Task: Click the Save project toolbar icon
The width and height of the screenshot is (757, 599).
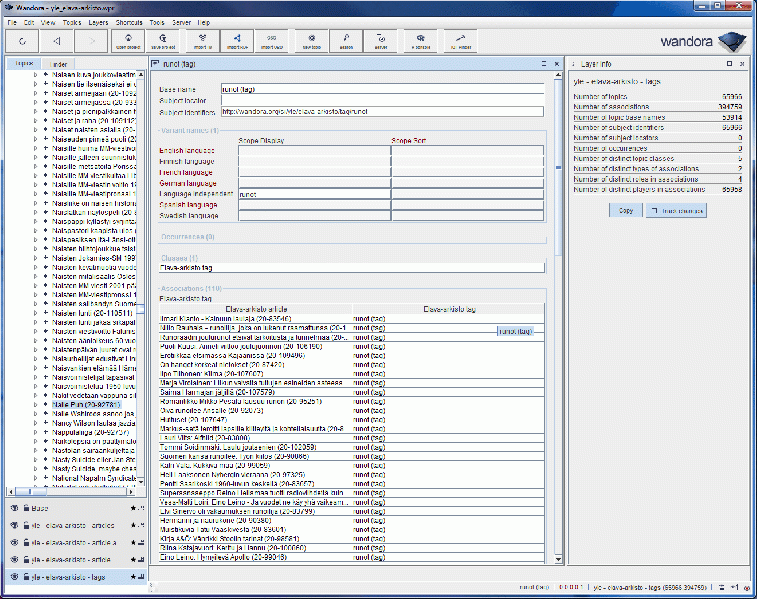Action: 164,41
